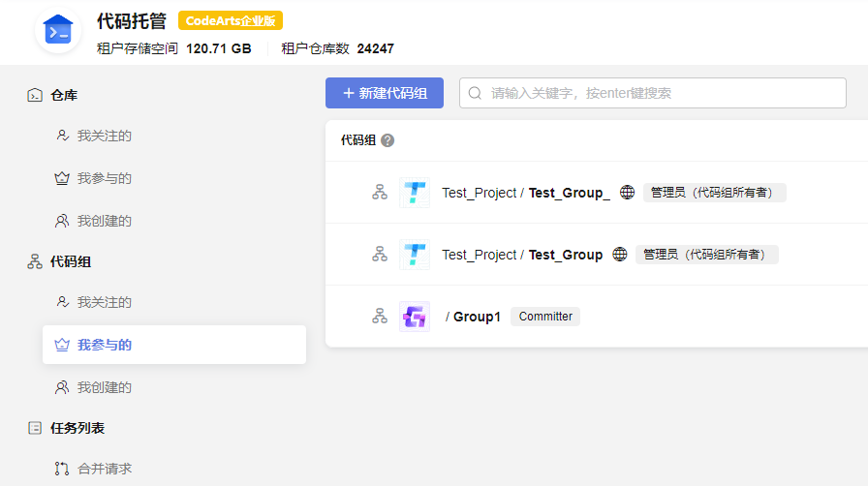868x486 pixels.
Task: Click the help question icon beside 代码组
Action: [x=387, y=140]
